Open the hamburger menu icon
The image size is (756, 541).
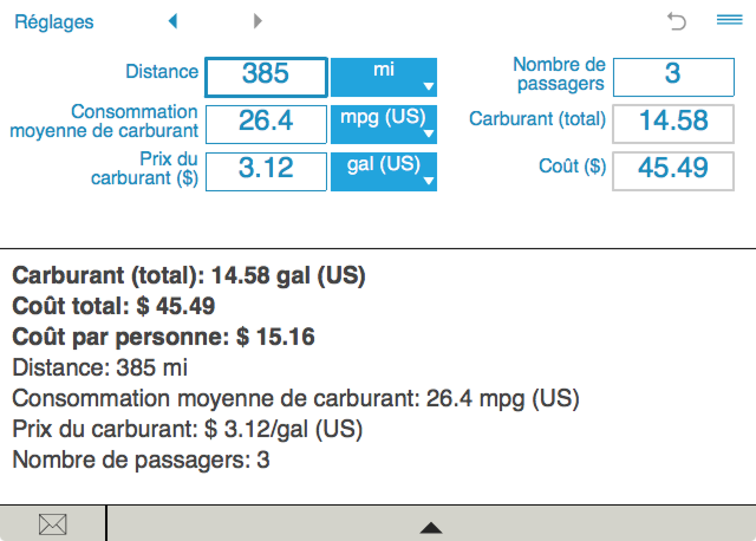coord(730,20)
